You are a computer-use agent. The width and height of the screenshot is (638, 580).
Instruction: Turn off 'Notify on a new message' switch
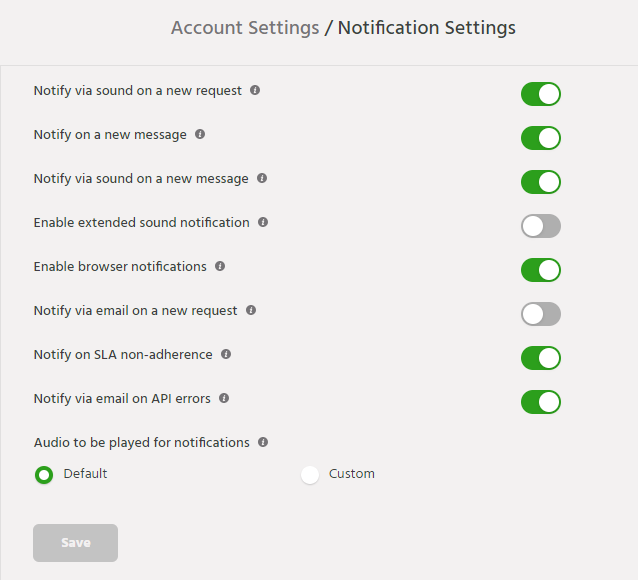(x=540, y=138)
